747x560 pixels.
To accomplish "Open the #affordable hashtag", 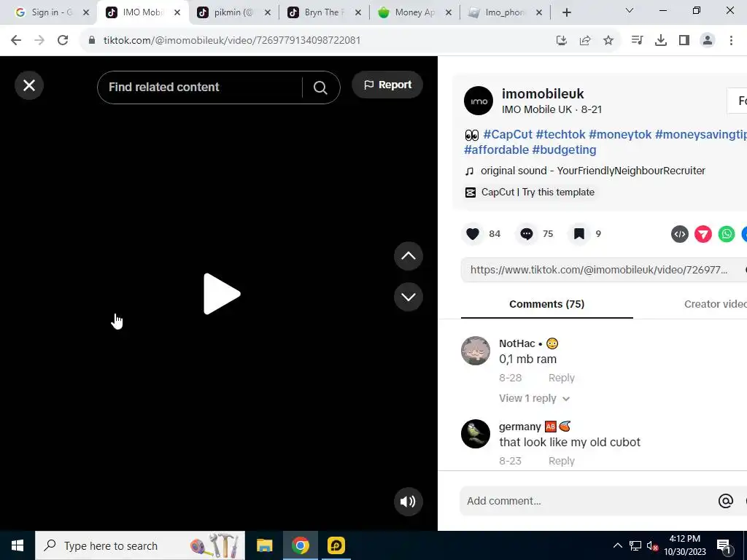I will tap(496, 149).
